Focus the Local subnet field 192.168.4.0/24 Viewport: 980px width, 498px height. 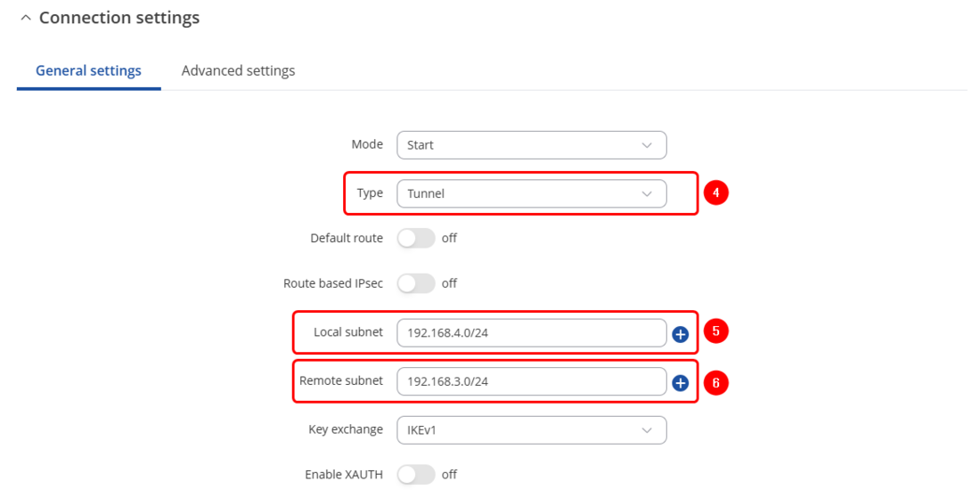[x=531, y=333]
